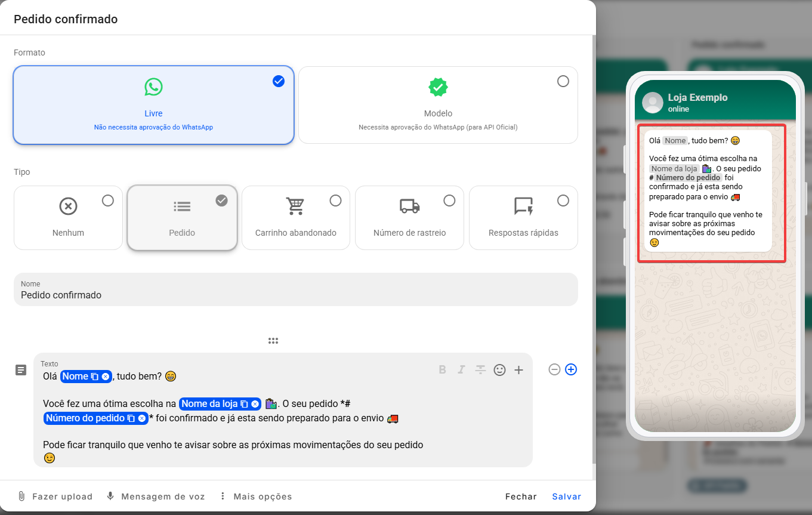Record a Mensagem de voz
Image resolution: width=812 pixels, height=515 pixels.
tap(156, 497)
